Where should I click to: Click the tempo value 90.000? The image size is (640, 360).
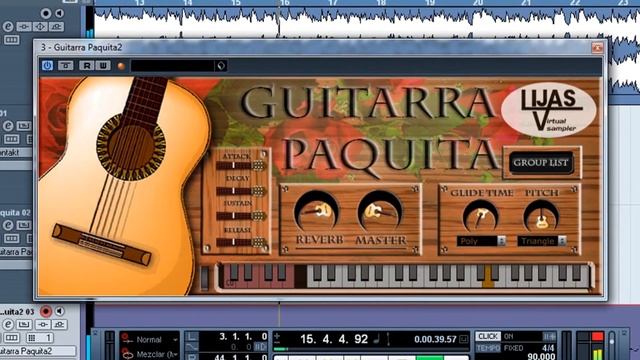[x=541, y=356]
